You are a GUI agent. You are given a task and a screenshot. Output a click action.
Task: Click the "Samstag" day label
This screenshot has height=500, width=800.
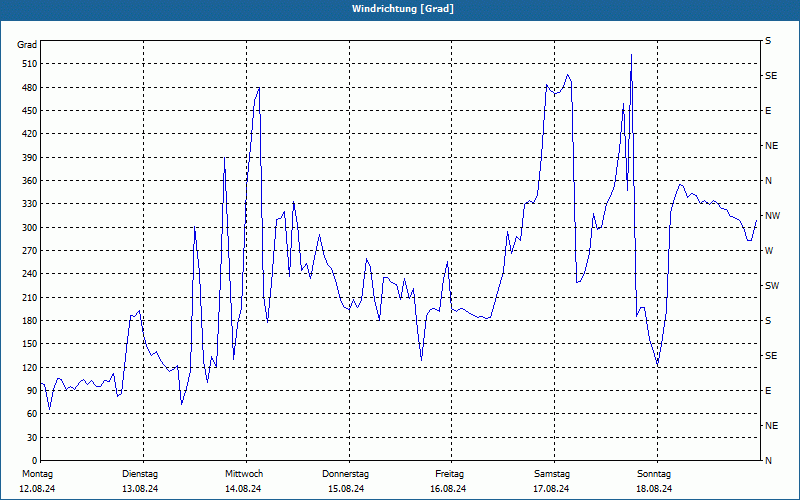[552, 474]
